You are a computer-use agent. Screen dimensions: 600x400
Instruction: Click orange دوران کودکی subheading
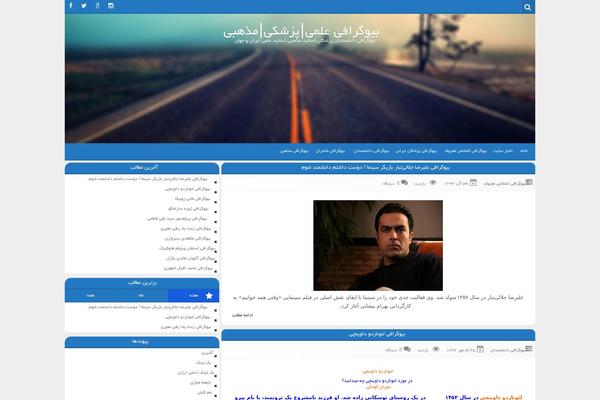pyautogui.click(x=378, y=387)
